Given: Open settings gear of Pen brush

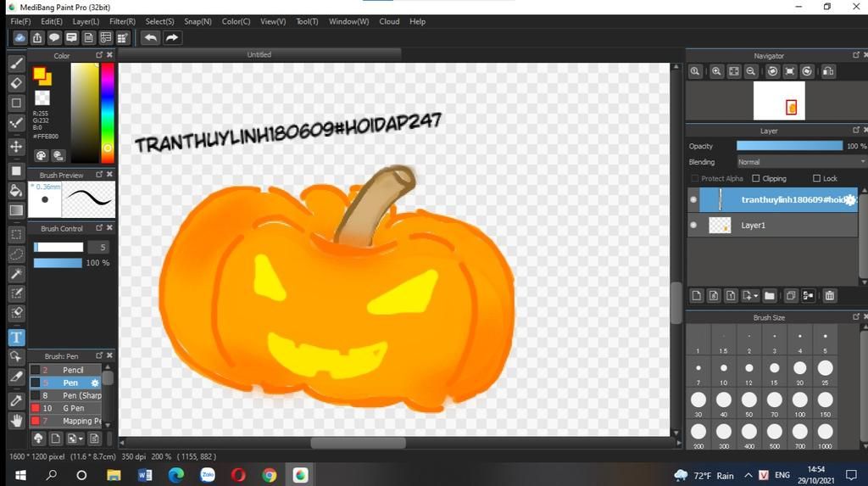Looking at the screenshot, I should (95, 383).
